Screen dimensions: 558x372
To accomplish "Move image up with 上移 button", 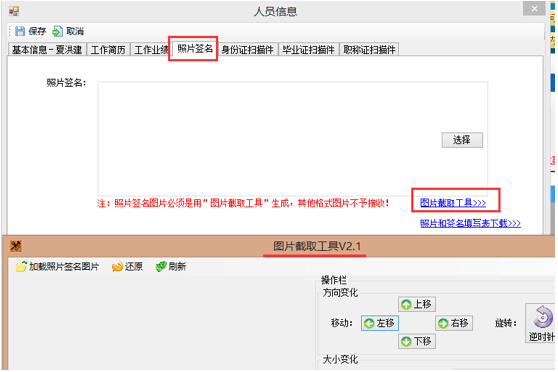I will (x=417, y=304).
